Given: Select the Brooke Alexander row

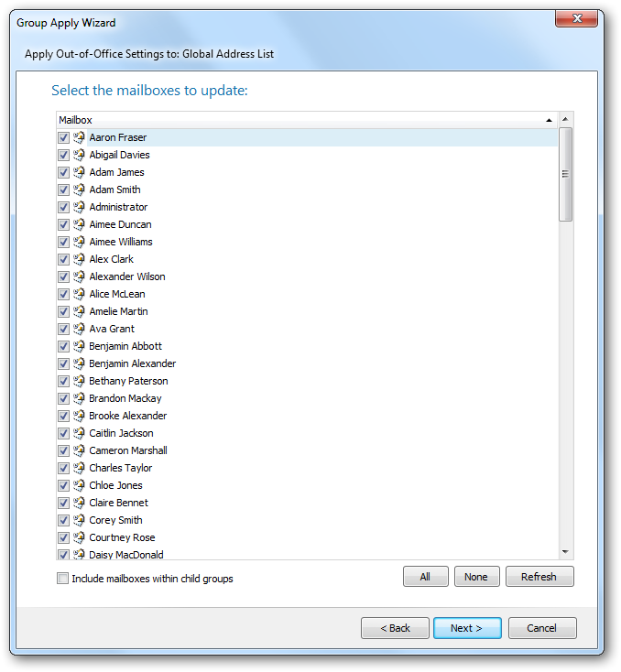Looking at the screenshot, I should click(307, 416).
